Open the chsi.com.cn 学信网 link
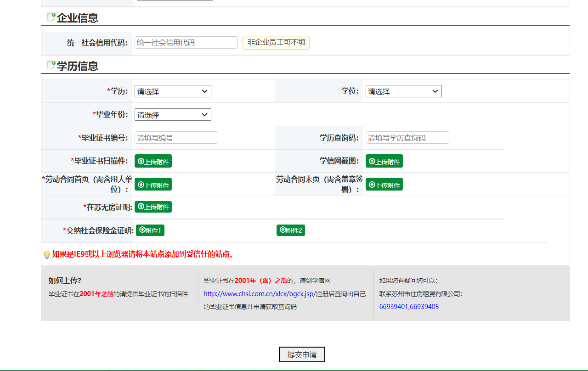Screen dimensions: 588x371 (x=259, y=294)
